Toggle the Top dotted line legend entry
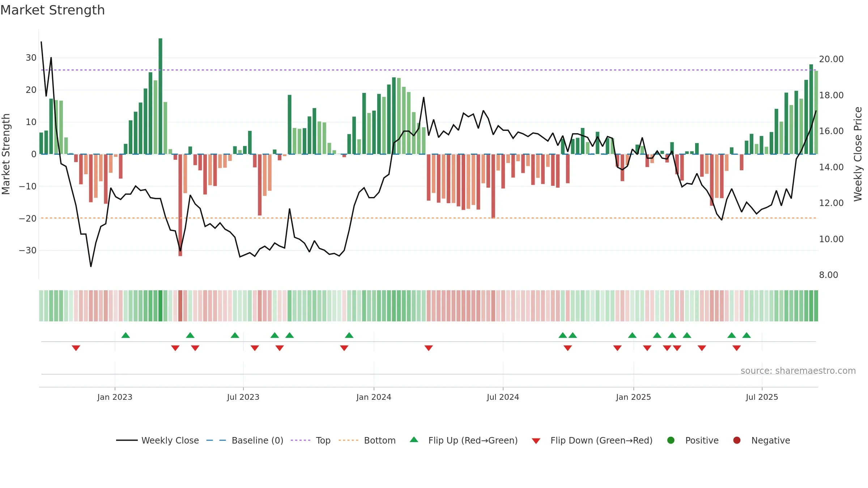Viewport: 868px width, 488px height. pyautogui.click(x=311, y=440)
